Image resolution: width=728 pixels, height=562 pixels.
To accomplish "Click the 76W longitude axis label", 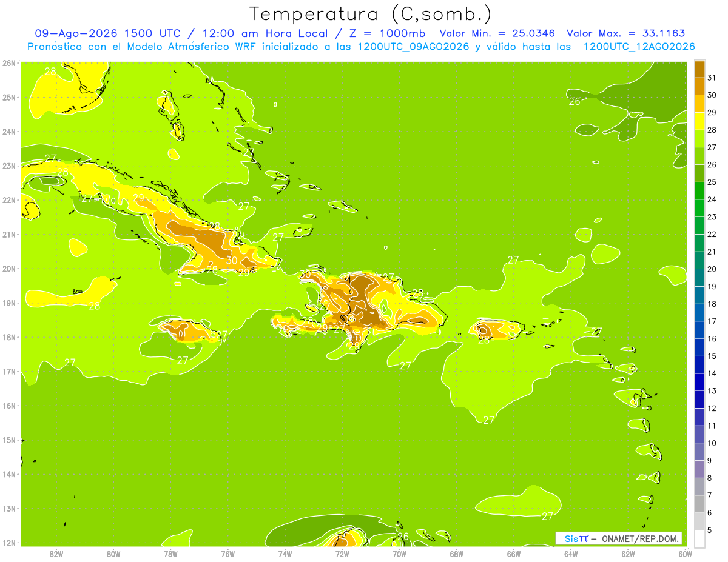I will 227,554.
